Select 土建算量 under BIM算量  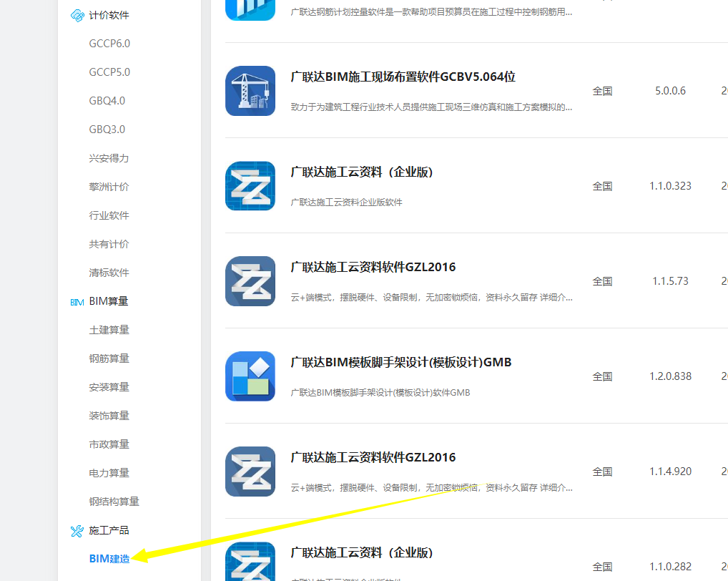[x=109, y=330]
